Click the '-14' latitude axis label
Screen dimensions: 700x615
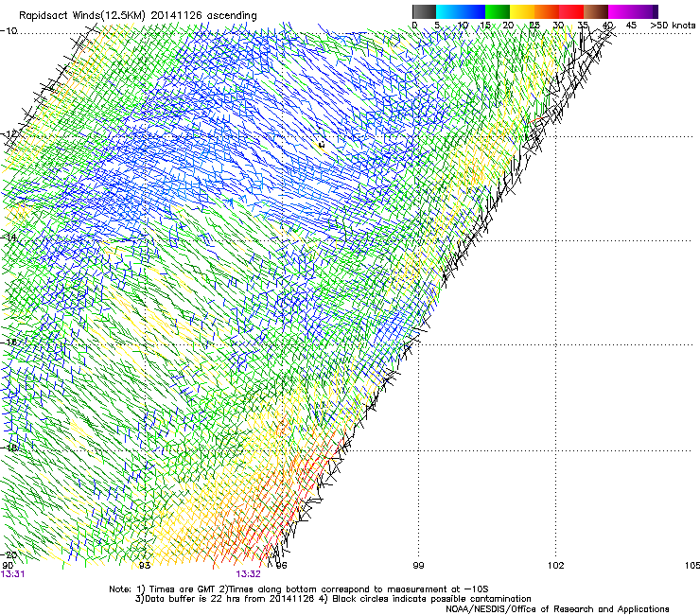9,237
